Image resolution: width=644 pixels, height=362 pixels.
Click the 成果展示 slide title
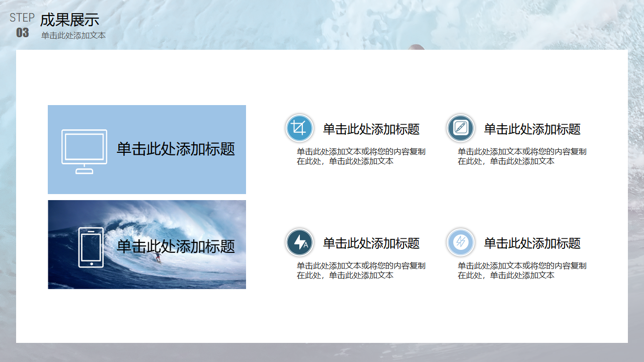pos(69,20)
